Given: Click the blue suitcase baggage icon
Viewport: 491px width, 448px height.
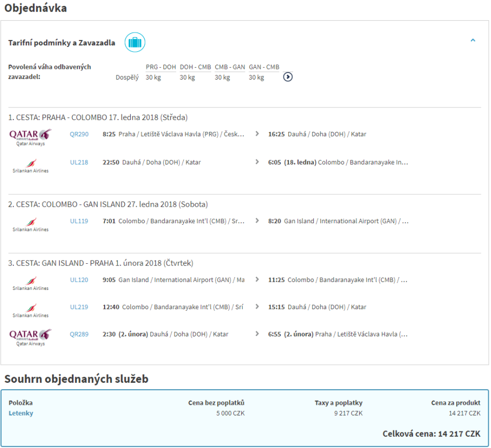Looking at the screenshot, I should tap(135, 42).
